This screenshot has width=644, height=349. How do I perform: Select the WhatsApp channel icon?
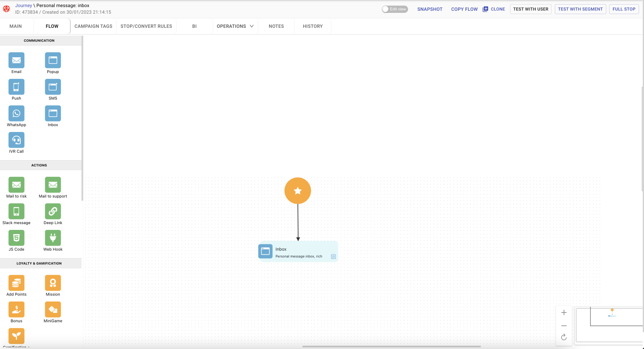point(17,114)
